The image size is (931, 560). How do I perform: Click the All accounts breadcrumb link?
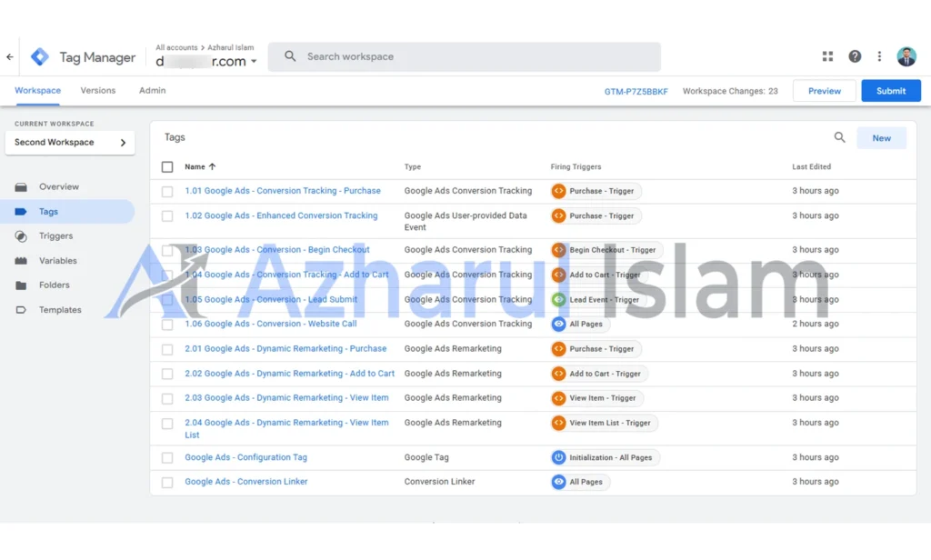(x=176, y=47)
